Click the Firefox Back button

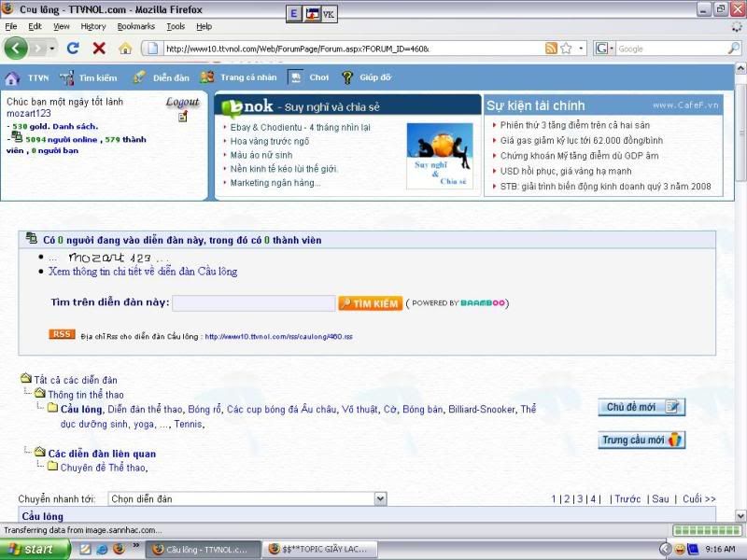pyautogui.click(x=16, y=49)
